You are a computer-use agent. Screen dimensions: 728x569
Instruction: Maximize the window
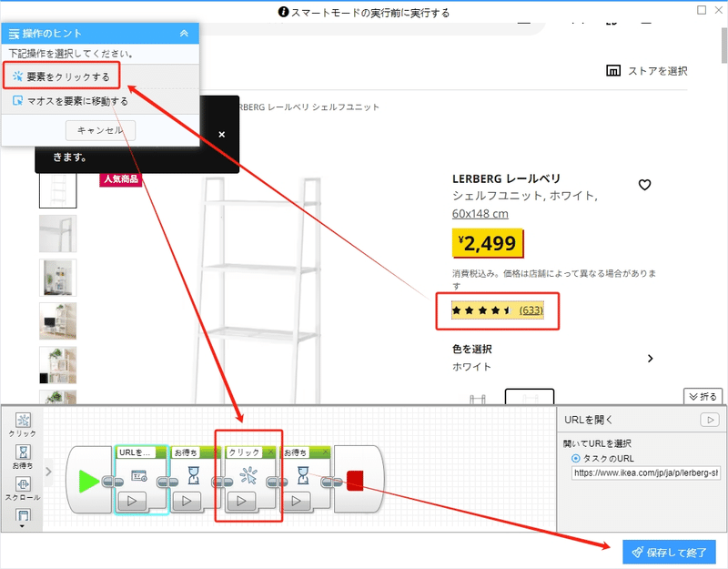click(x=702, y=10)
